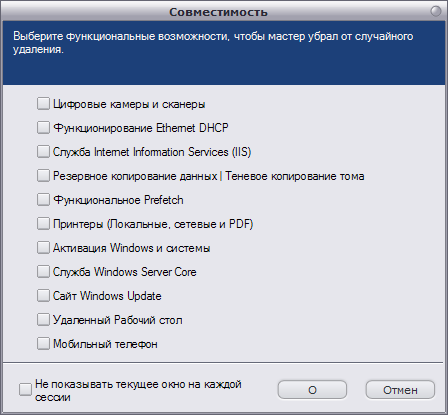Tick Служба Internet Information Services (IIS)
448x415 pixels.
43,152
